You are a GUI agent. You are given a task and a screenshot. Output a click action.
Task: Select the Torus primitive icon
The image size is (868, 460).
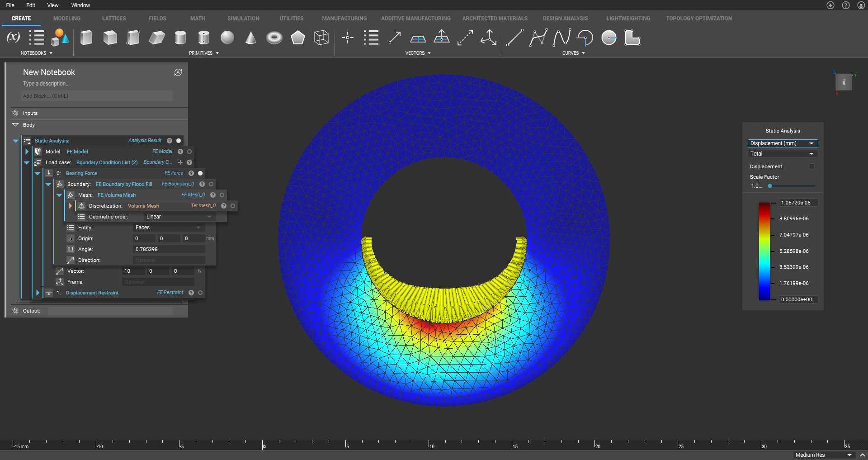pos(274,38)
